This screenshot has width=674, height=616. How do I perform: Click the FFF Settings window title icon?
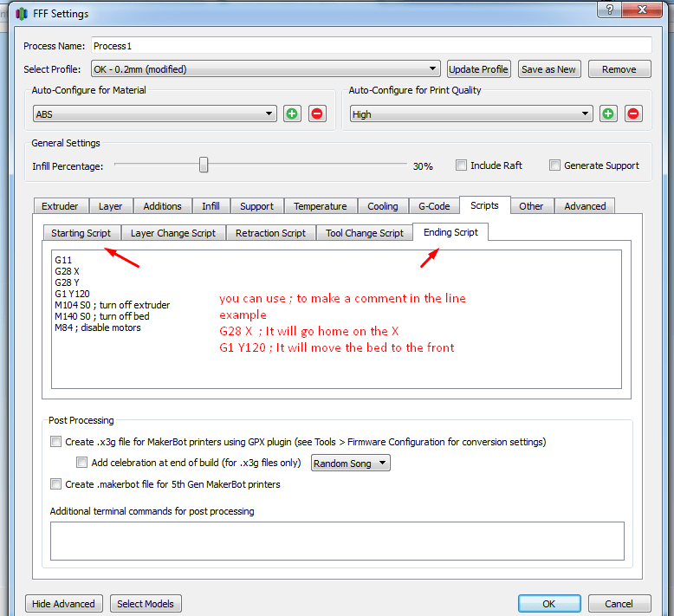[x=21, y=14]
